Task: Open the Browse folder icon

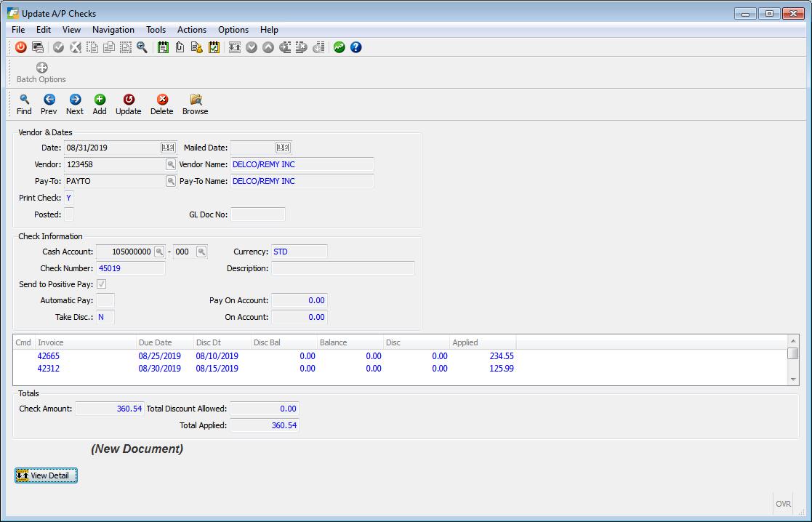Action: click(195, 98)
